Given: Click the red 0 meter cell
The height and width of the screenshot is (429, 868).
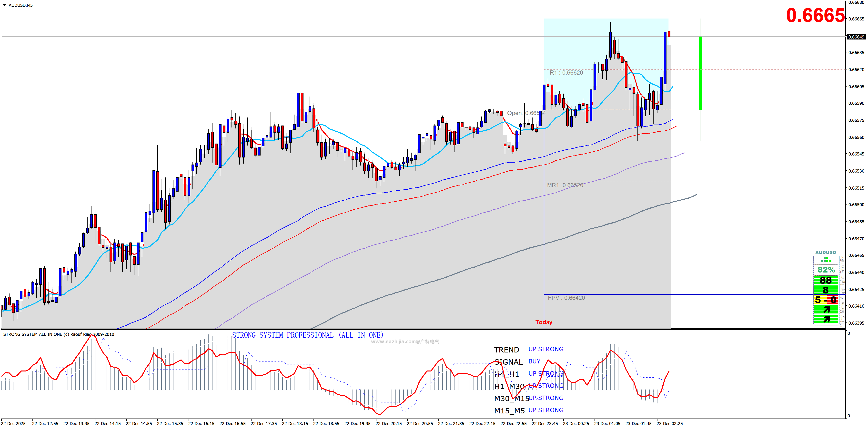Looking at the screenshot, I should [833, 300].
